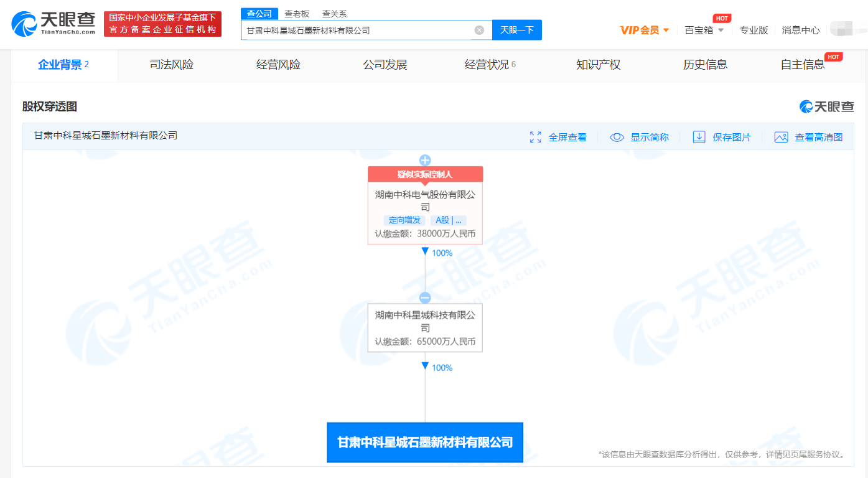Switch to 司法风险 tab
Screen dimensions: 868x478
172,65
